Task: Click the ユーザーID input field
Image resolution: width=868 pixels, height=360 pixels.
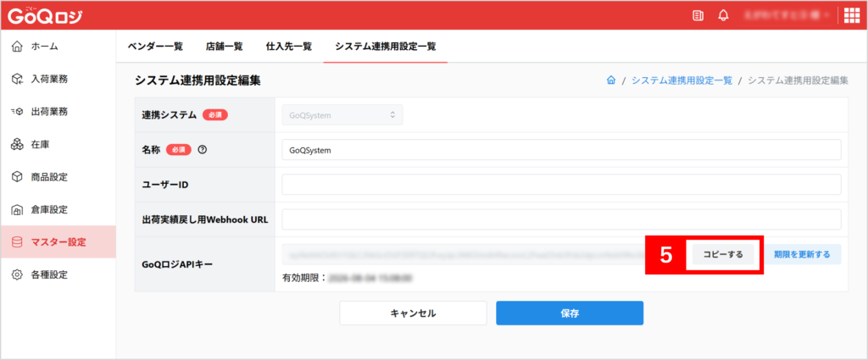Action: point(561,185)
